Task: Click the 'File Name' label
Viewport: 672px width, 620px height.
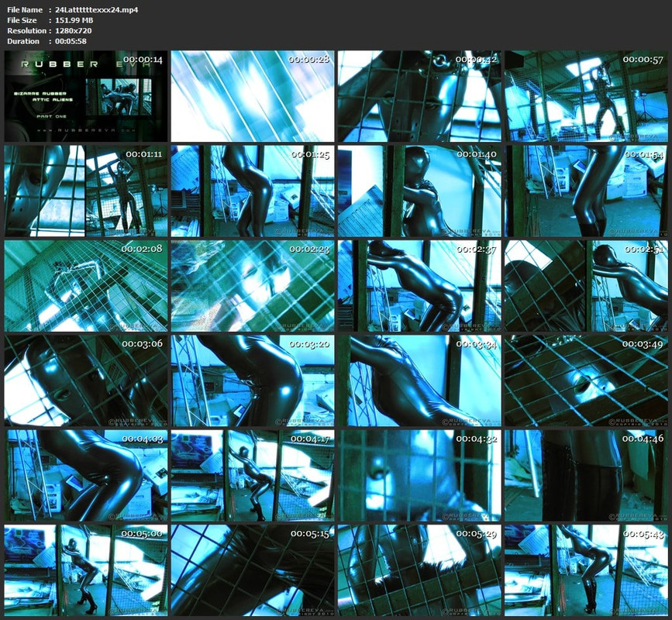Action: click(25, 9)
